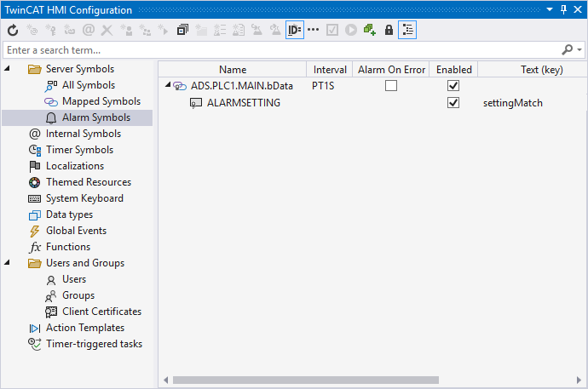Open the three-dots more options toolbar icon
Image resolution: width=588 pixels, height=389 pixels.
click(x=313, y=30)
